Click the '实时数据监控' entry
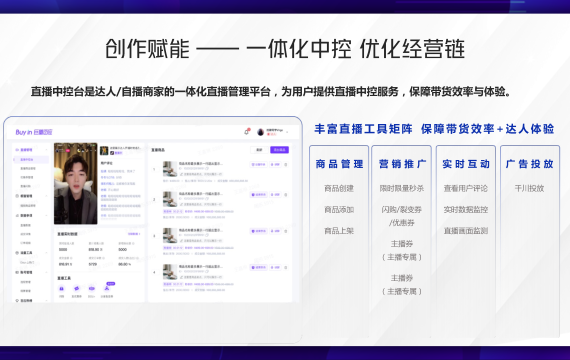 tap(466, 209)
